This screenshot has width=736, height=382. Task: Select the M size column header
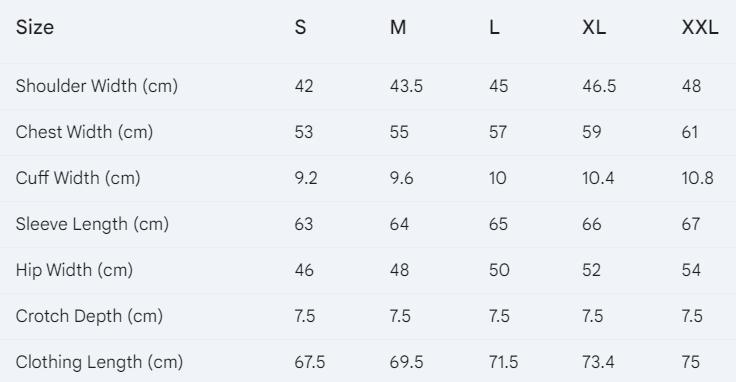coord(398,27)
